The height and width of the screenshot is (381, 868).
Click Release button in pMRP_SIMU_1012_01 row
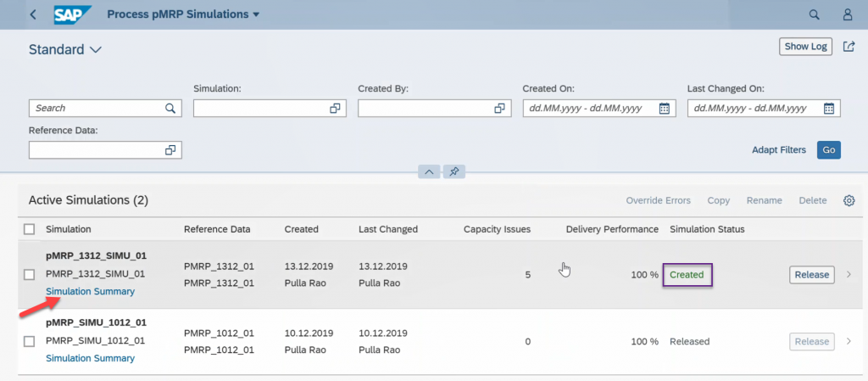click(811, 341)
